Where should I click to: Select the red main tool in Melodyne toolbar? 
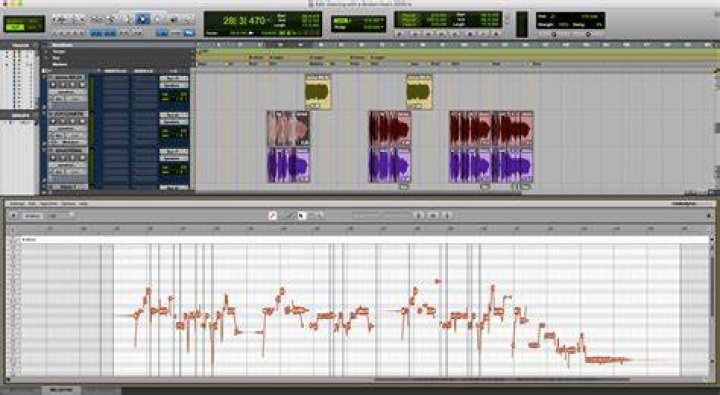click(x=273, y=215)
